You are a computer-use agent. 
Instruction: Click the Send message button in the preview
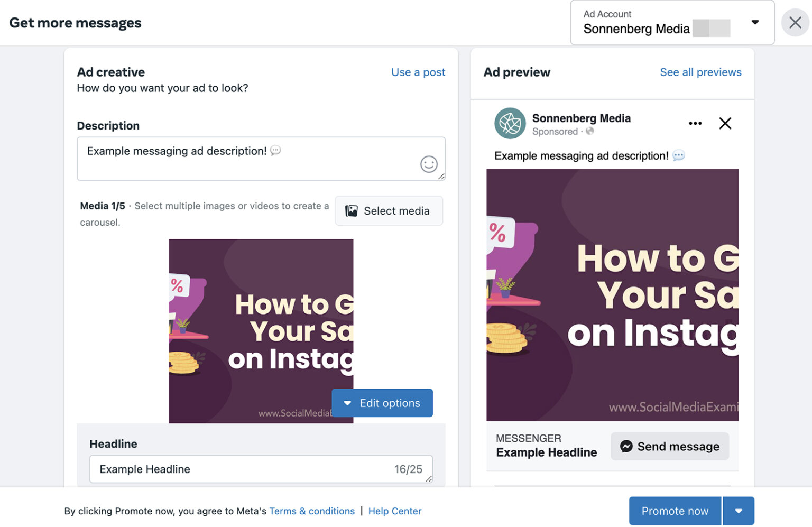tap(669, 446)
